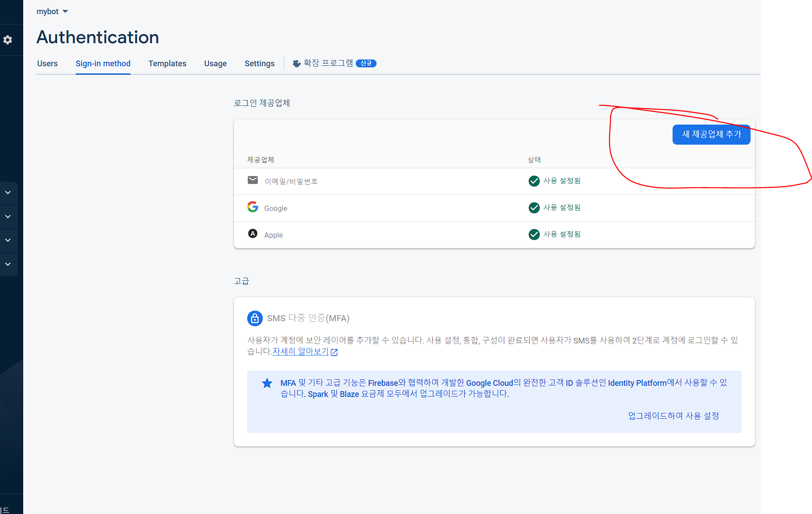812x514 pixels.
Task: Expand the third sidebar chevron section
Action: (8, 240)
